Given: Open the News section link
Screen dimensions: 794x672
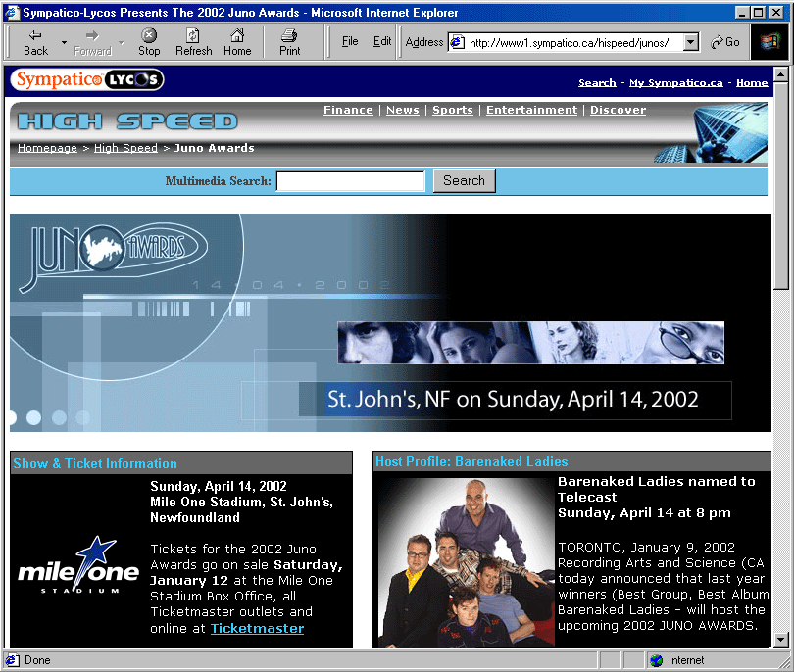Looking at the screenshot, I should [x=403, y=110].
